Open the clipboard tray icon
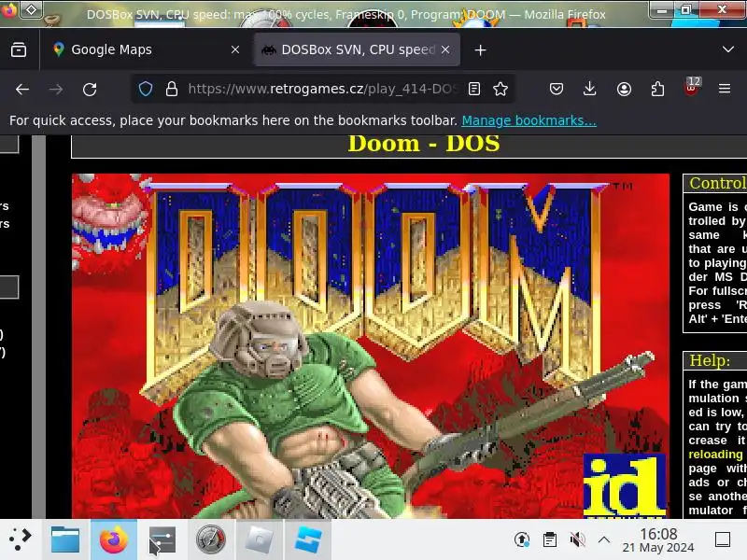Viewport: 747px width, 560px height. (x=549, y=539)
